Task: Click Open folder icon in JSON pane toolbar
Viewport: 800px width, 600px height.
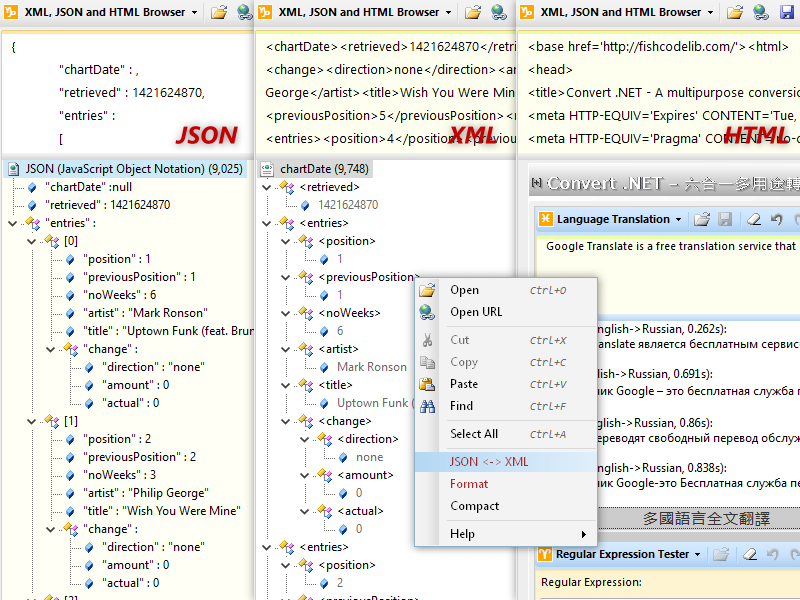Action: 219,12
